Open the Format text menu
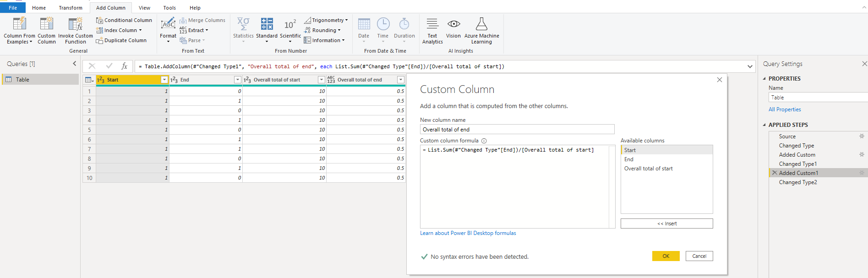The height and width of the screenshot is (278, 868). pyautogui.click(x=168, y=30)
